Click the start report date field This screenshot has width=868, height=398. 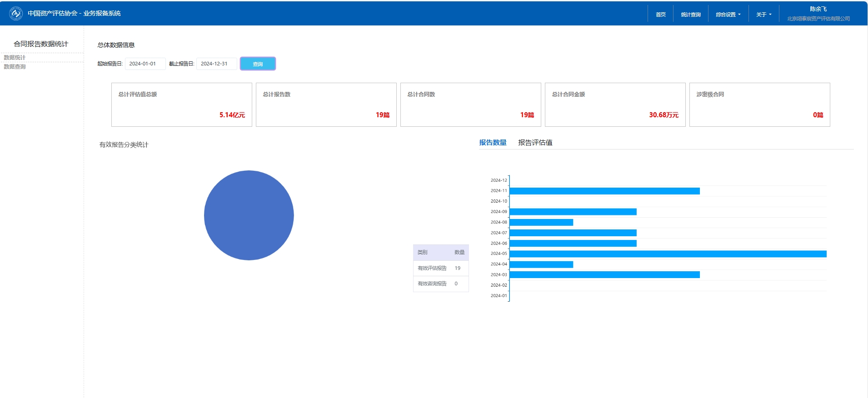coord(145,64)
